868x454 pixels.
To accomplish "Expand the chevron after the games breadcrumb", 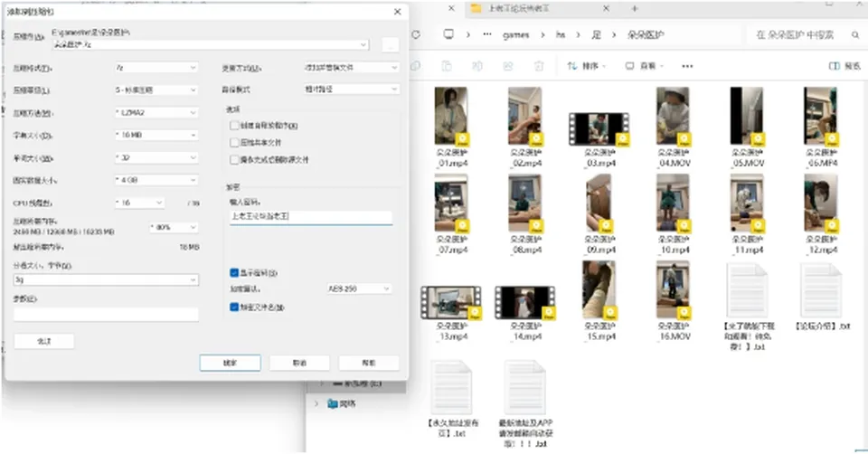I will pos(542,34).
